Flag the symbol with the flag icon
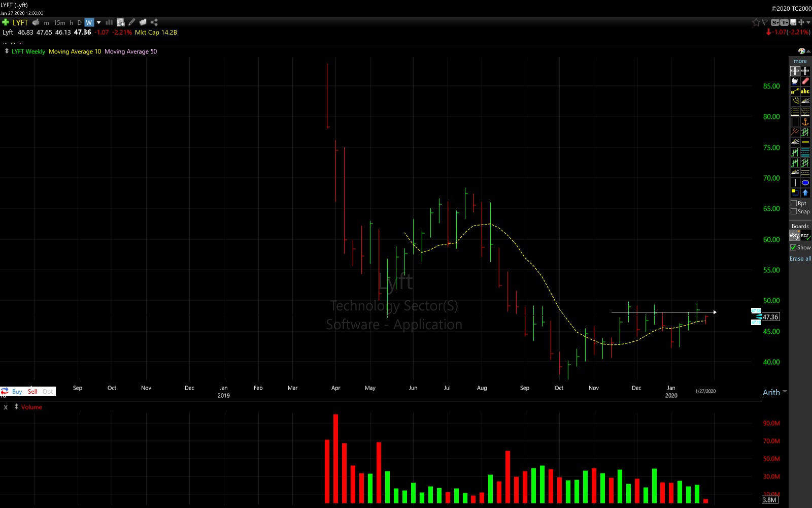Image resolution: width=812 pixels, height=508 pixels. click(x=764, y=22)
